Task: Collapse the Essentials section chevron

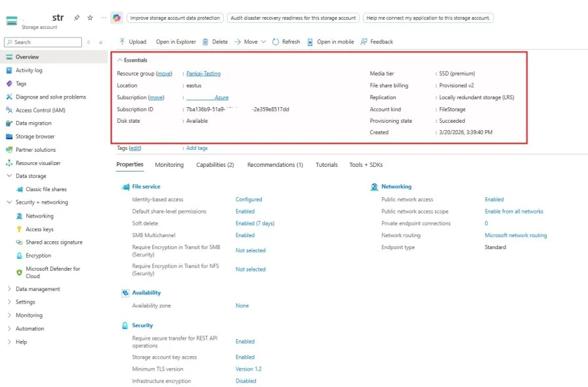Action: (x=120, y=60)
